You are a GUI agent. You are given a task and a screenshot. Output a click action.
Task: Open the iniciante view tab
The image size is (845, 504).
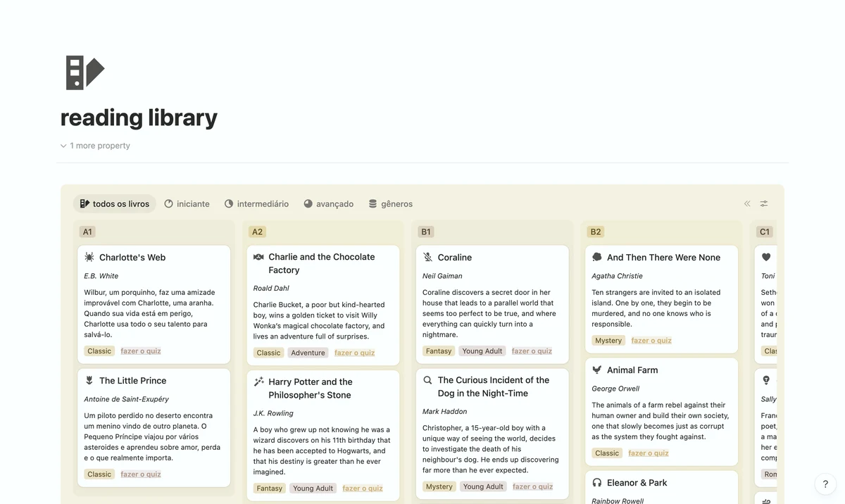coord(187,204)
